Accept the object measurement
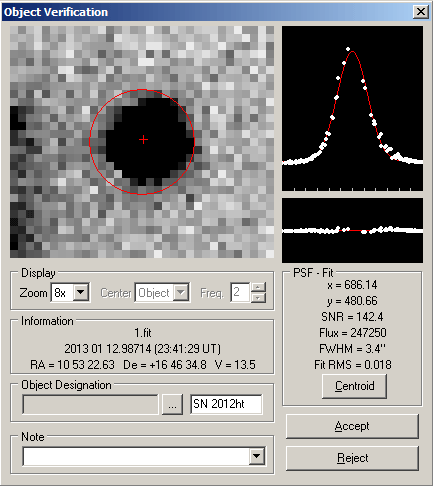Screen dimensions: 433x486 [352, 426]
